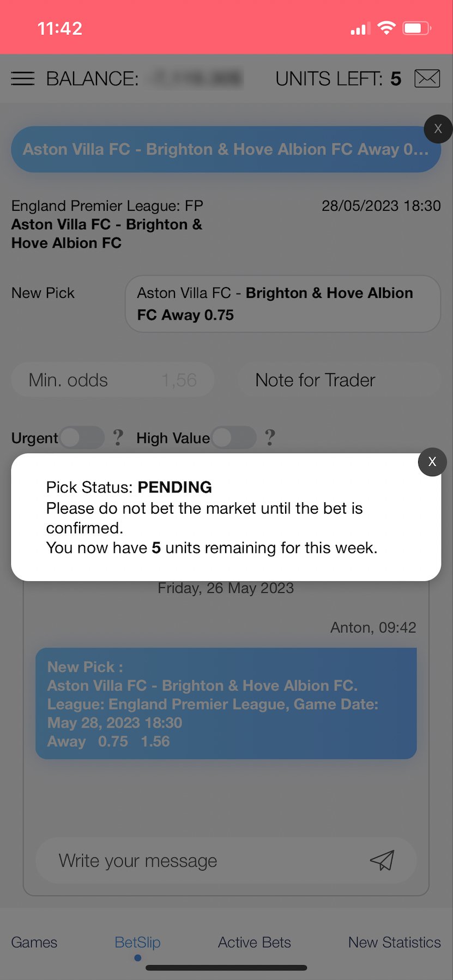The image size is (453, 980).
Task: Toggle the Urgent switch
Action: tap(82, 437)
